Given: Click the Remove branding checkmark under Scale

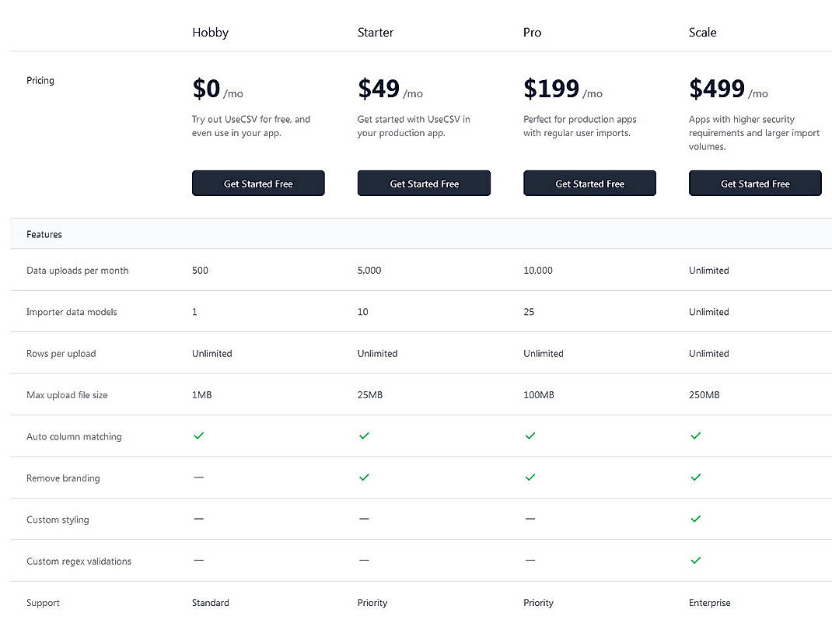Looking at the screenshot, I should 695,478.
